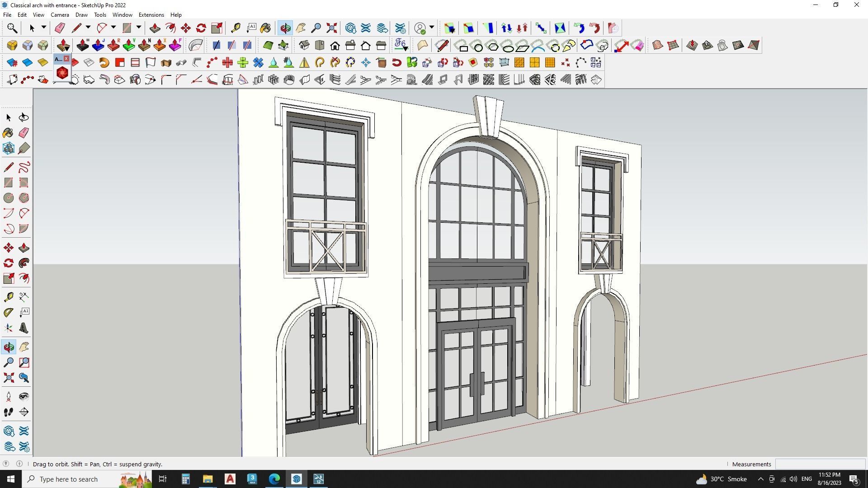Open the Arc tool dropdown arrow
The height and width of the screenshot is (488, 868).
[x=113, y=28]
